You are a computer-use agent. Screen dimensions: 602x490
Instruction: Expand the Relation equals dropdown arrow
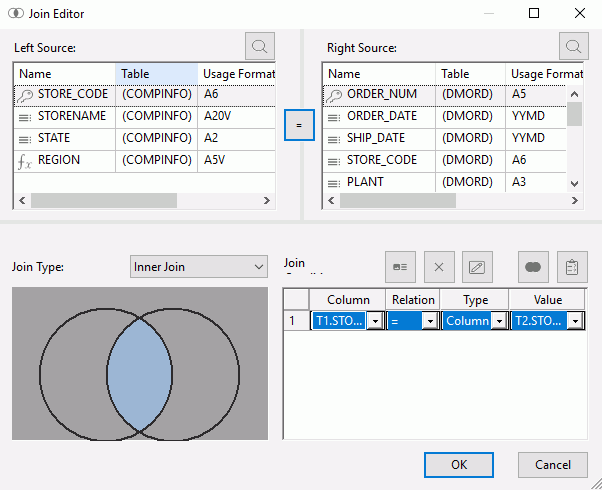[x=430, y=321]
